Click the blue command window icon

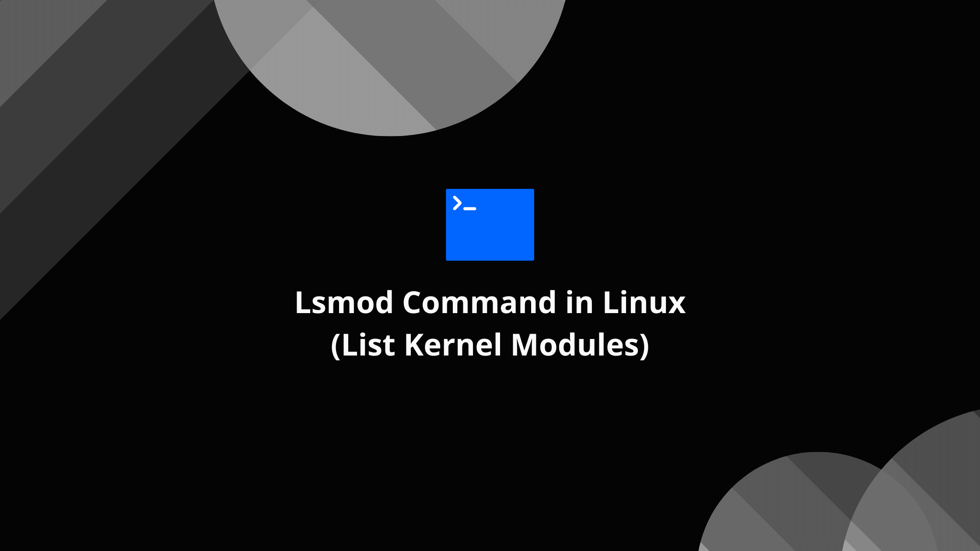tap(490, 225)
